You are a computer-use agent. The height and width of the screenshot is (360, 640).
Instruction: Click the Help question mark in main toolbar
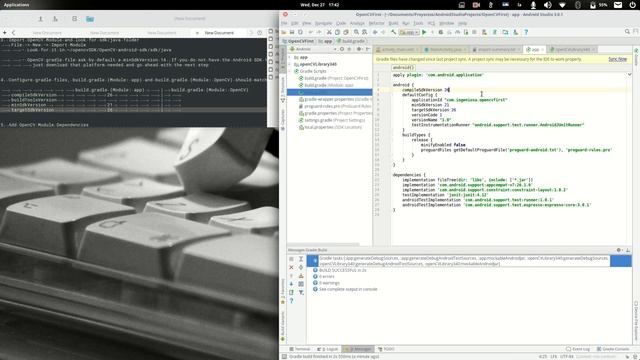click(x=526, y=32)
